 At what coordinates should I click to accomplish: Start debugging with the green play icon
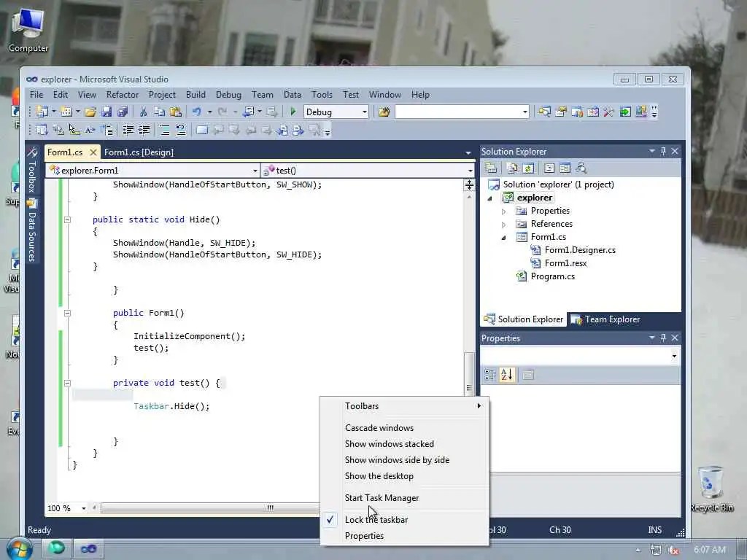coord(293,112)
